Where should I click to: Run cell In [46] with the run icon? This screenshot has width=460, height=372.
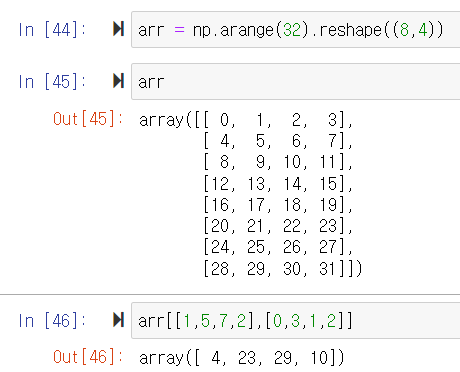(119, 320)
